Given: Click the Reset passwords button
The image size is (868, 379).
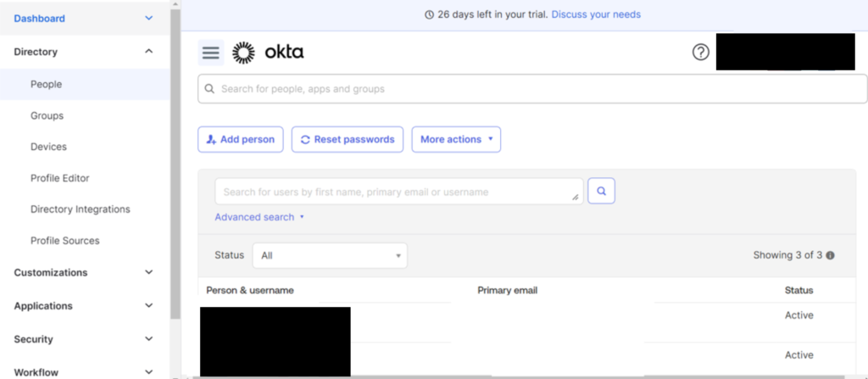Looking at the screenshot, I should point(347,139).
